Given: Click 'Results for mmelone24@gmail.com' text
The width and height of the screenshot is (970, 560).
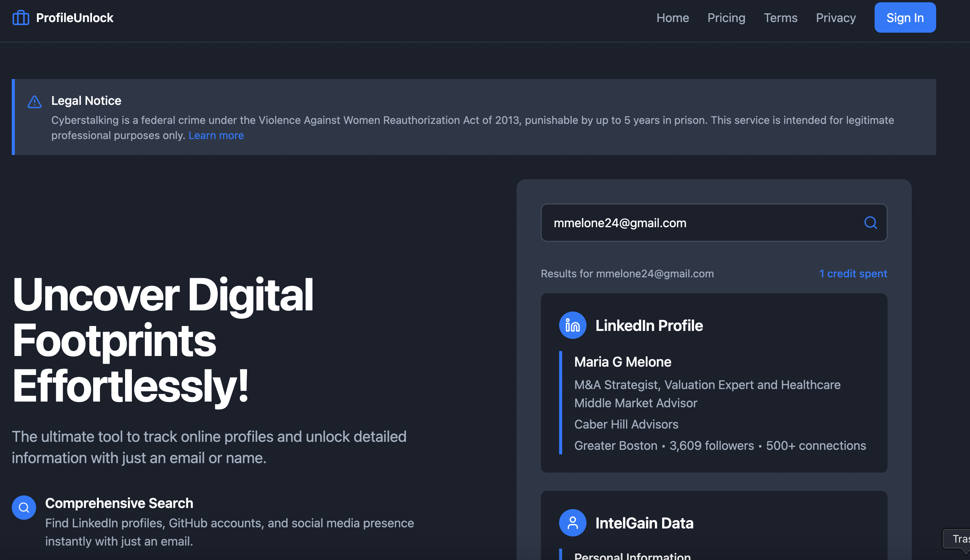Looking at the screenshot, I should point(627,274).
